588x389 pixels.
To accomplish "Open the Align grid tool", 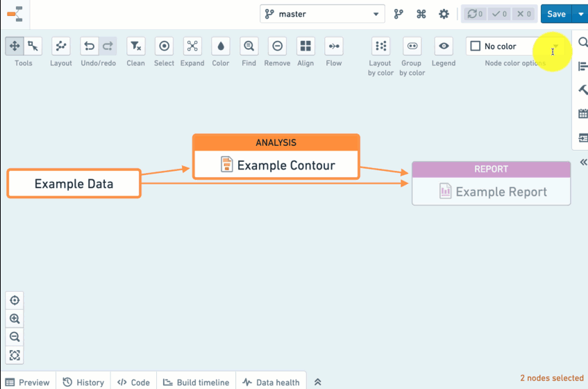I will click(x=305, y=46).
